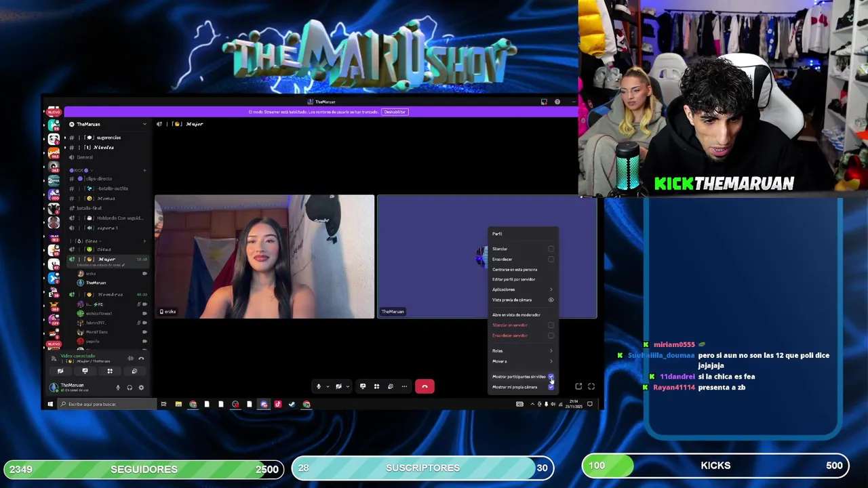
Task: Open Discord help icon in title bar
Action: point(557,102)
